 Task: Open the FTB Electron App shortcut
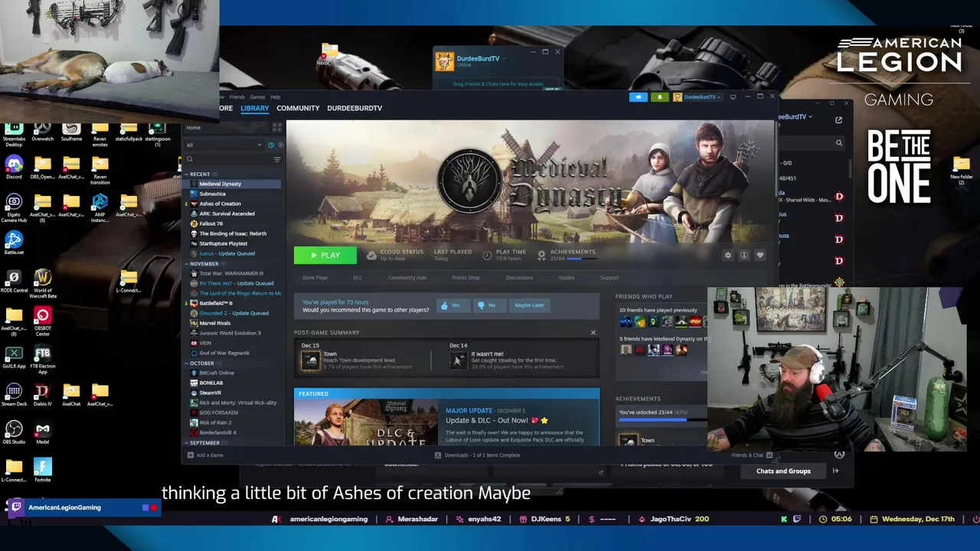coord(43,358)
